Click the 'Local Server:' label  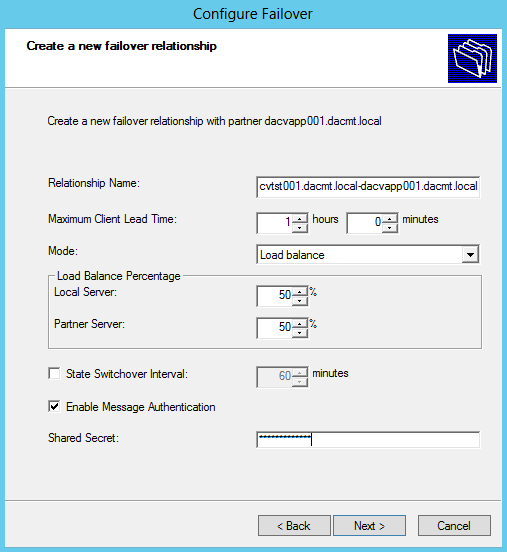coord(85,292)
